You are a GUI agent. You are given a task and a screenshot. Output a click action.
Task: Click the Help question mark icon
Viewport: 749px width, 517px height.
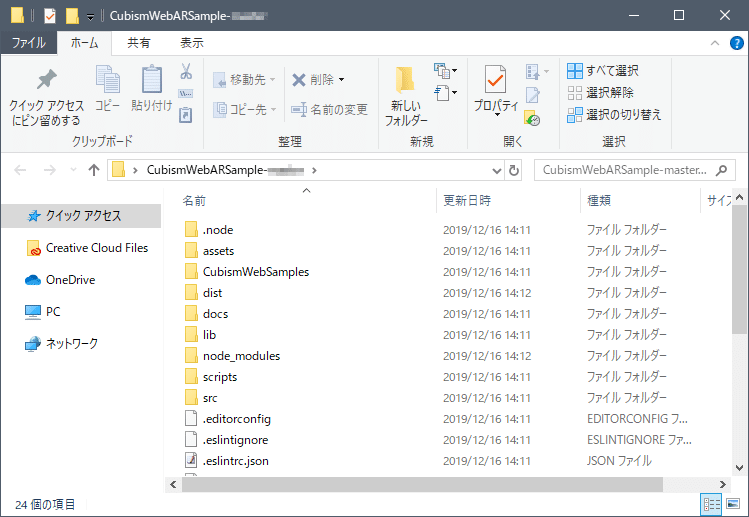point(737,43)
